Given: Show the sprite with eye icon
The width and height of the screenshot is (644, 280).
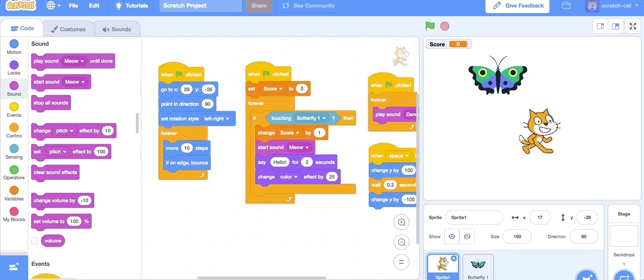Looking at the screenshot, I should click(451, 236).
